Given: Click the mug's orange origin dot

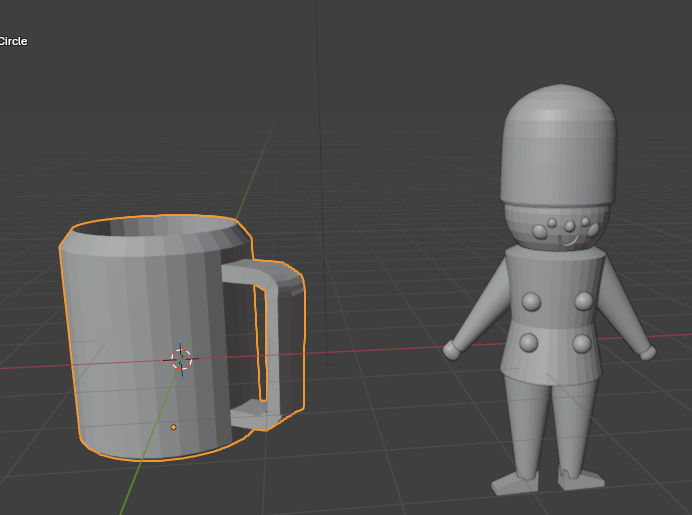Looking at the screenshot, I should tap(173, 427).
